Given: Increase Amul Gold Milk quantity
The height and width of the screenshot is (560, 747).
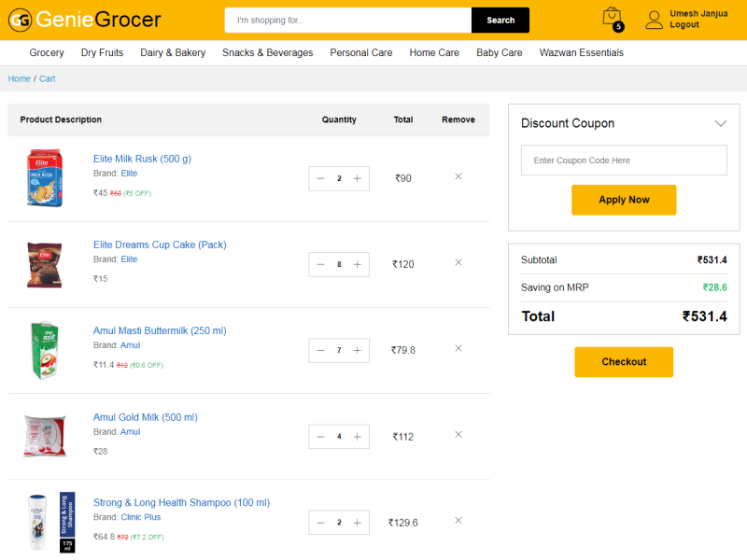Looking at the screenshot, I should [x=359, y=436].
